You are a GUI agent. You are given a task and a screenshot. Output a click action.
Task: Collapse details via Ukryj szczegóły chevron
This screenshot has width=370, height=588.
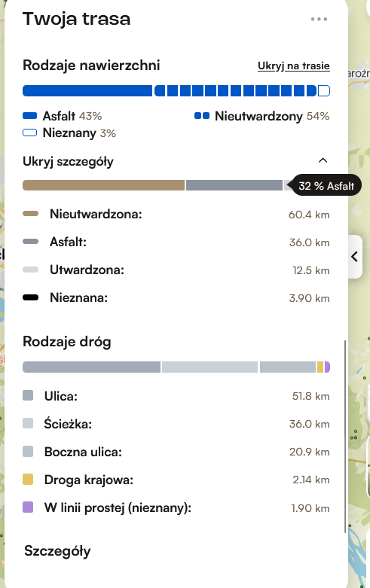[323, 160]
